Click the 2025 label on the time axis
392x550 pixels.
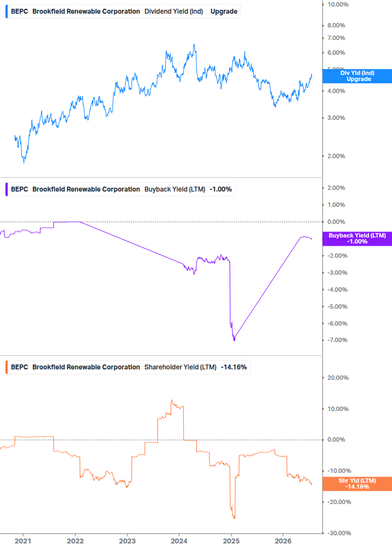pyautogui.click(x=231, y=541)
